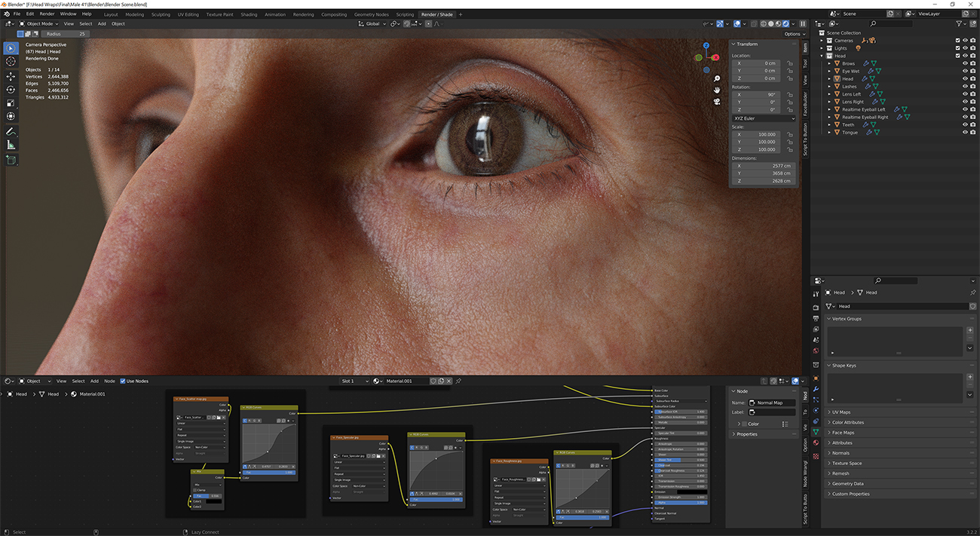Select the Move tool in the toolbar
The image size is (980, 536).
click(x=11, y=76)
